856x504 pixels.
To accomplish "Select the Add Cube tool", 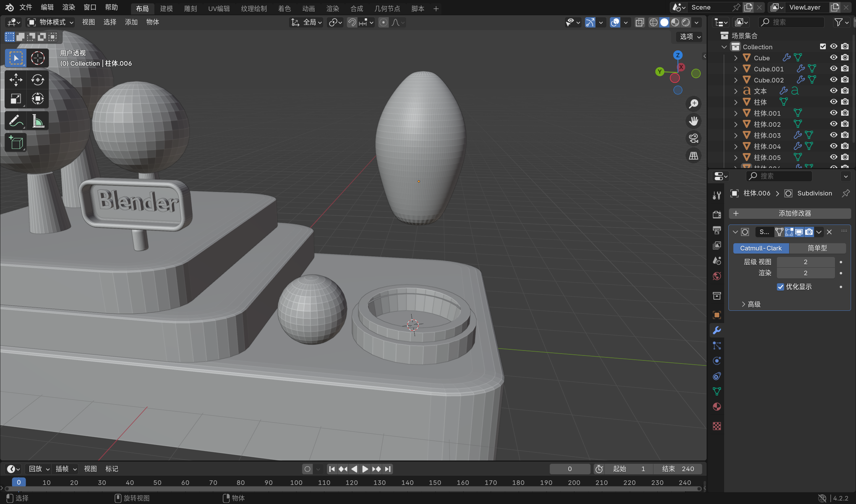I will (16, 143).
